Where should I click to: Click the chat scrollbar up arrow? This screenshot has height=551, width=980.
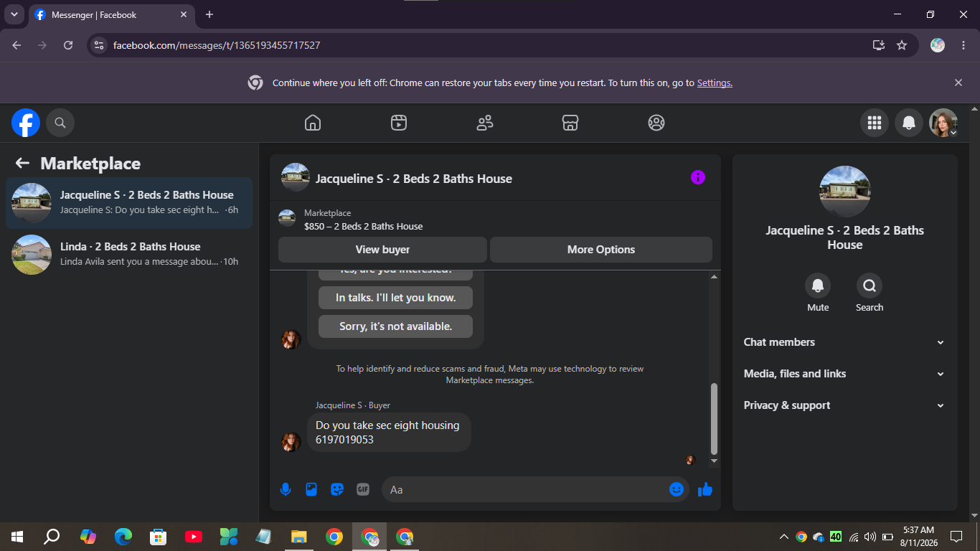[x=714, y=276]
